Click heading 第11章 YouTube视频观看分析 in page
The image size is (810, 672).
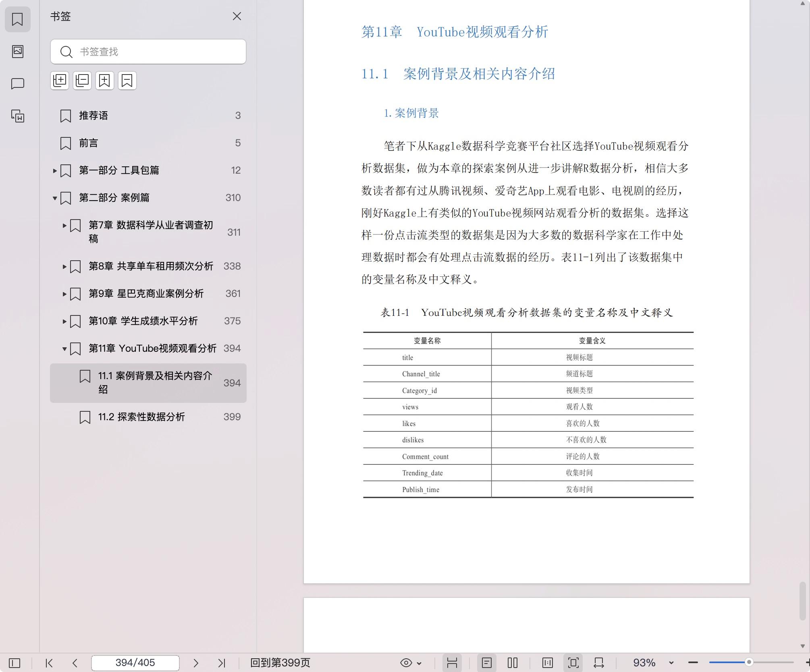pyautogui.click(x=455, y=32)
